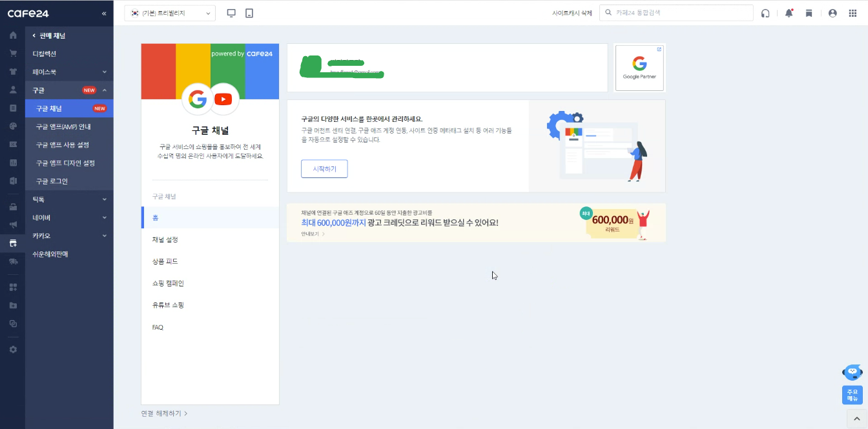
Task: Open the t-shirt products icon
Action: point(13,71)
